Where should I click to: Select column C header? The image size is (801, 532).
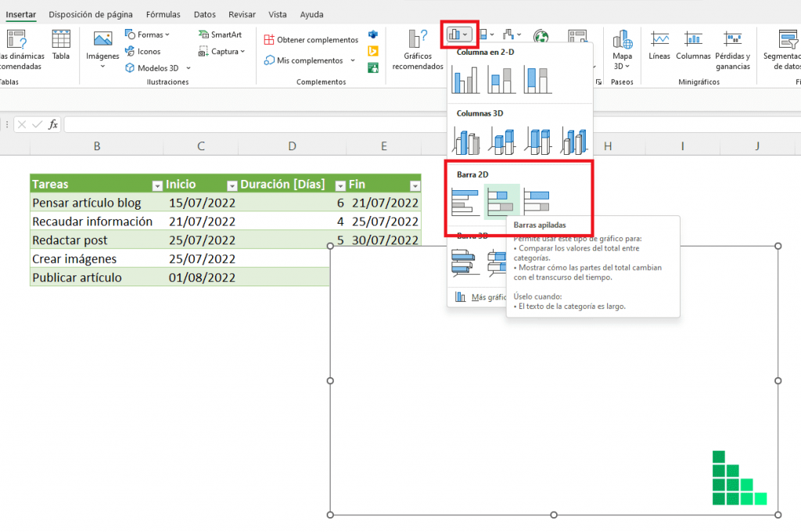pos(201,146)
